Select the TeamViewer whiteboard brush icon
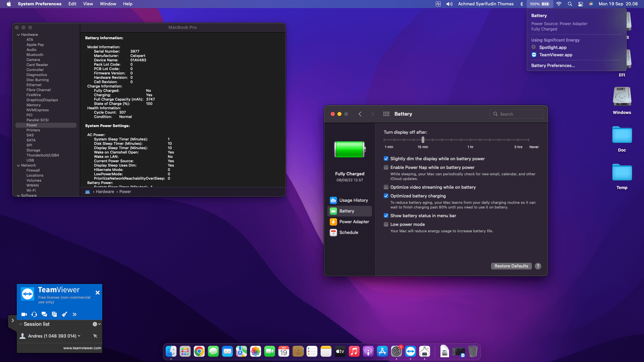 (64, 314)
